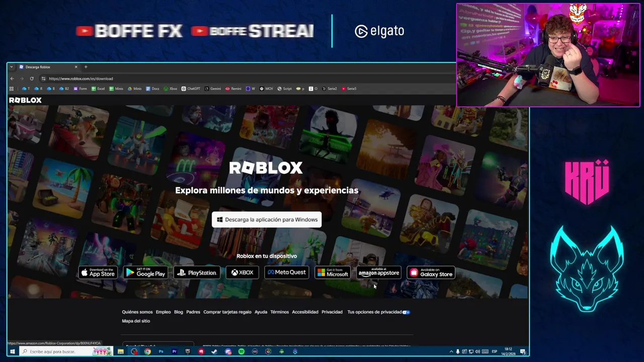Open the notification center icon
The image size is (644, 362).
tap(523, 351)
